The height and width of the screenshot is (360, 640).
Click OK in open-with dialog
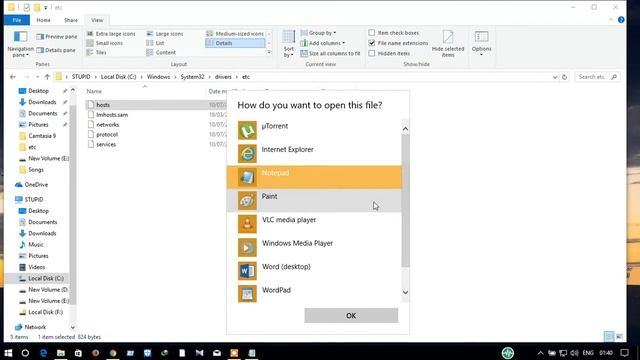pyautogui.click(x=351, y=316)
